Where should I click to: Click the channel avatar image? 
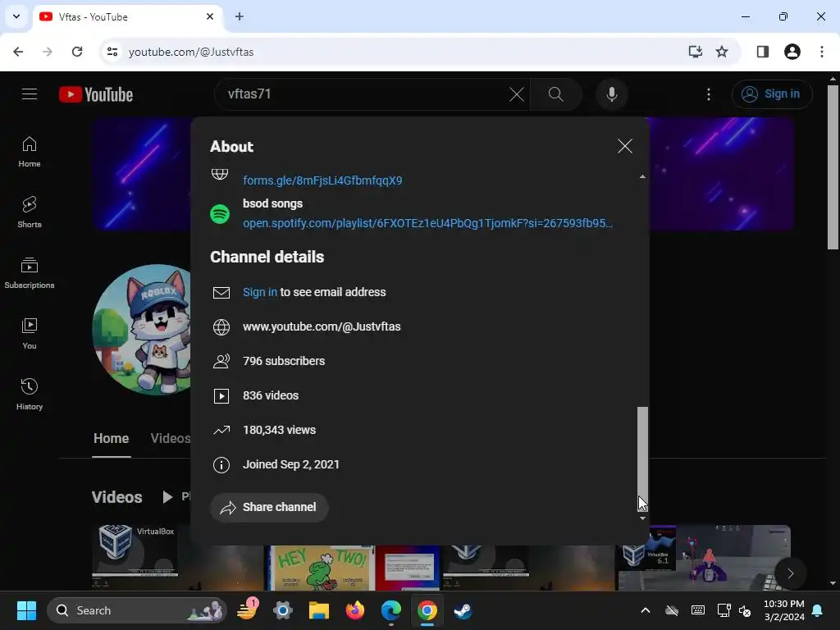[142, 330]
